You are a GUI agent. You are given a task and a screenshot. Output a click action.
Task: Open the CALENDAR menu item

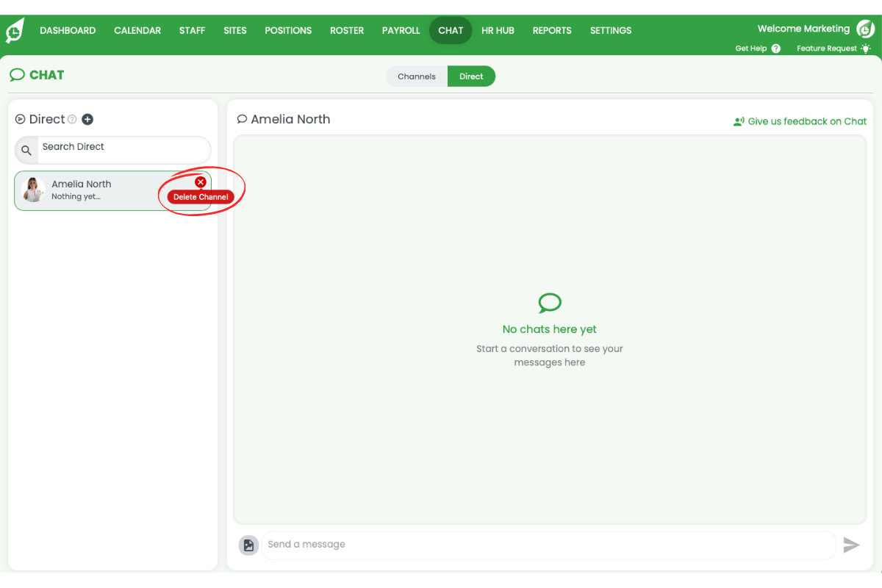point(137,30)
